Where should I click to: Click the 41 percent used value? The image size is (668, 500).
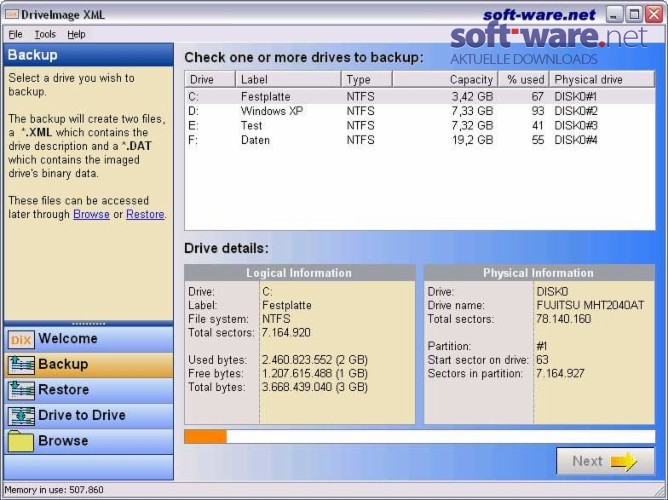click(538, 126)
